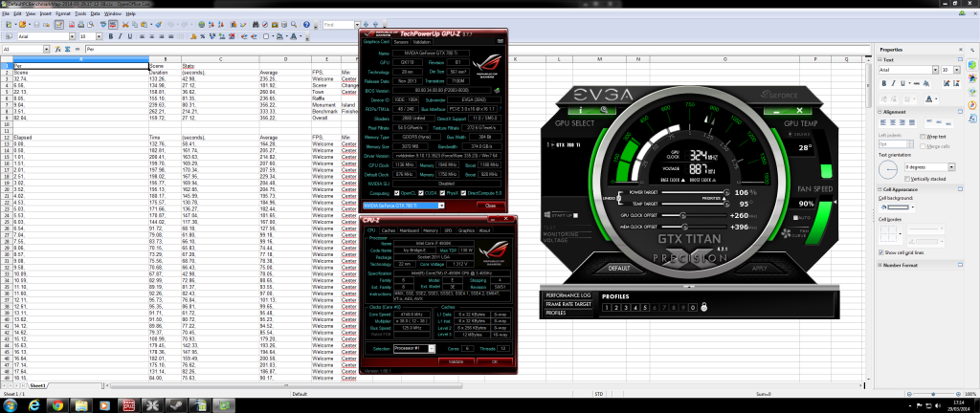
Task: Click Bold icon in Properties sidebar
Action: pos(884,83)
